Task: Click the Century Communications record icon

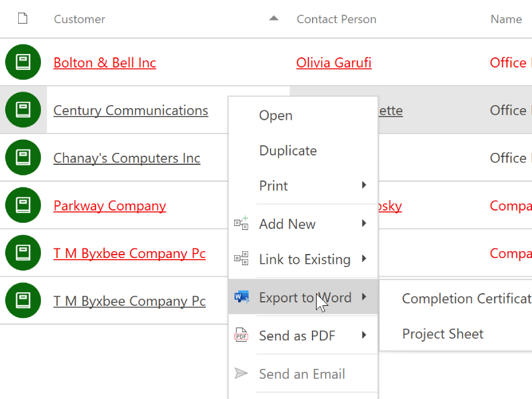Action: 23,110
